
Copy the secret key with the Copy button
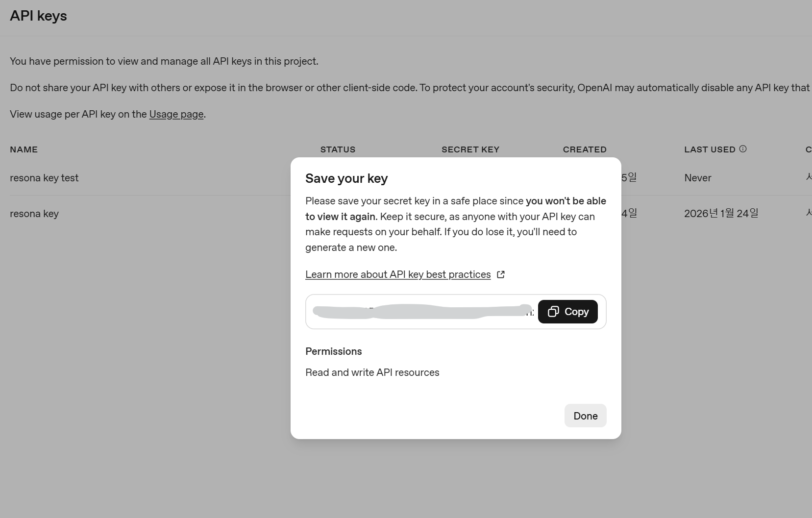[568, 312]
